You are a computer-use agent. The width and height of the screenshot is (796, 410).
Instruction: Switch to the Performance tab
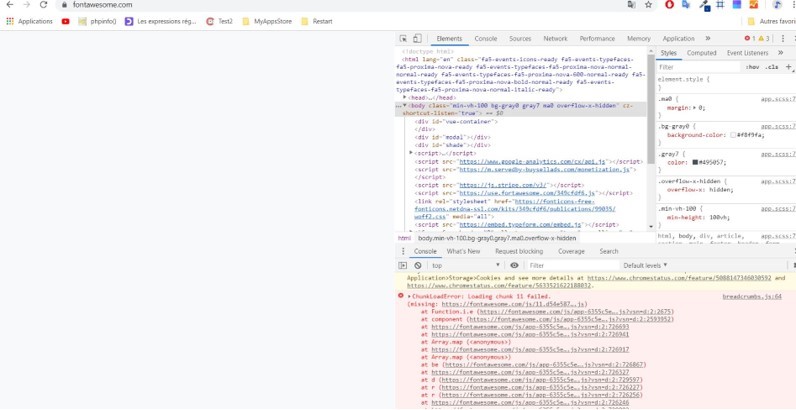coord(597,39)
